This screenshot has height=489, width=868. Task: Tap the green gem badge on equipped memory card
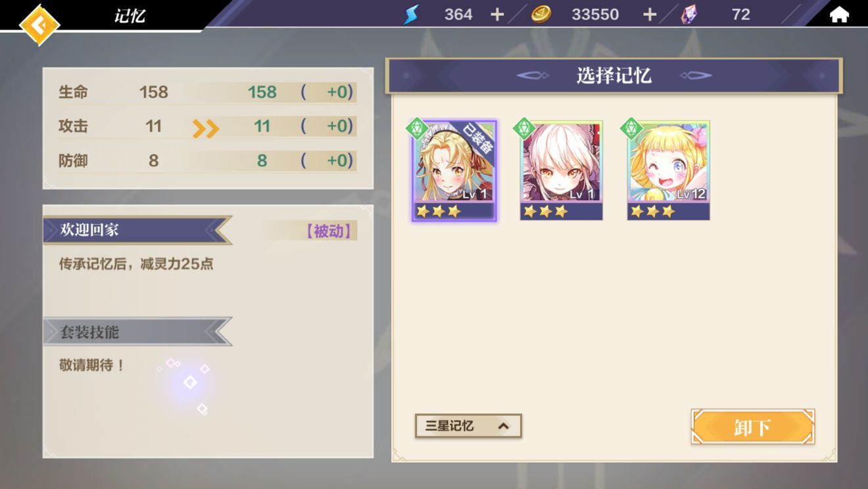tap(417, 128)
